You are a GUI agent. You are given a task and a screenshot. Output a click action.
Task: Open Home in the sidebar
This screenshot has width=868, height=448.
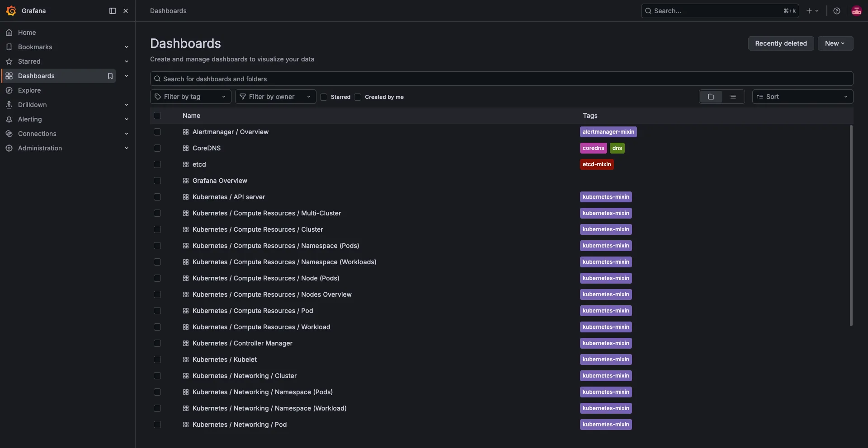tap(27, 33)
